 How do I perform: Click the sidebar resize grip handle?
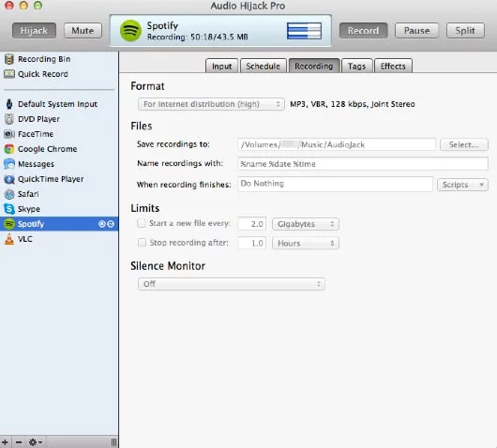[113, 441]
